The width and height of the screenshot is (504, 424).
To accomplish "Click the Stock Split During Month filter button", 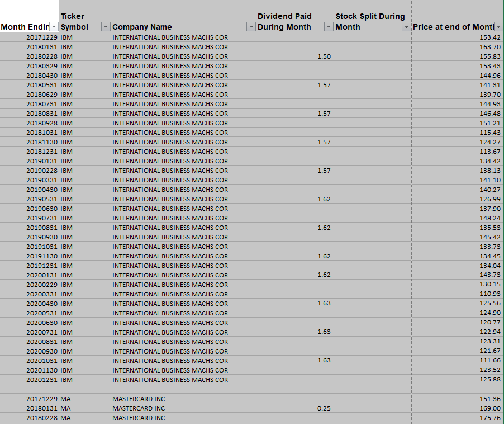I will [x=406, y=27].
